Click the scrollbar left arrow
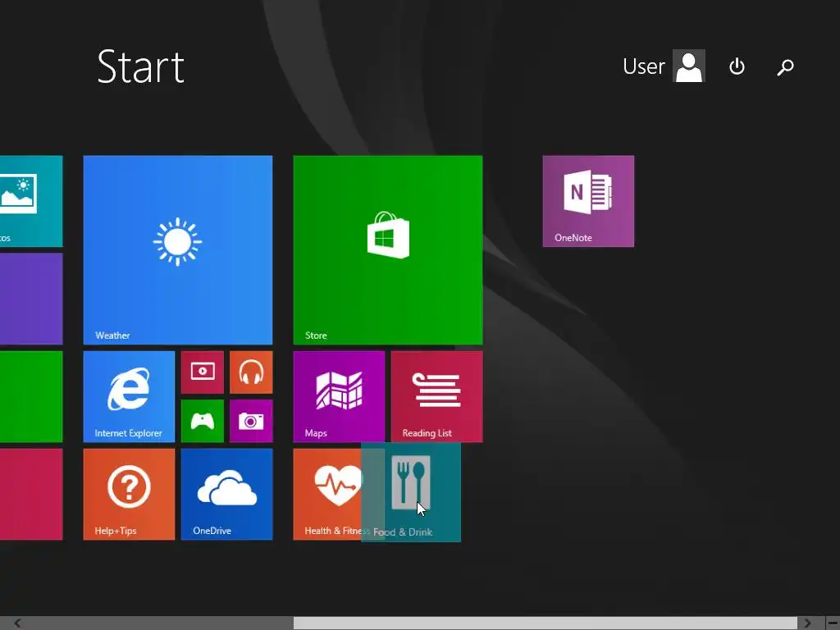 coord(18,623)
